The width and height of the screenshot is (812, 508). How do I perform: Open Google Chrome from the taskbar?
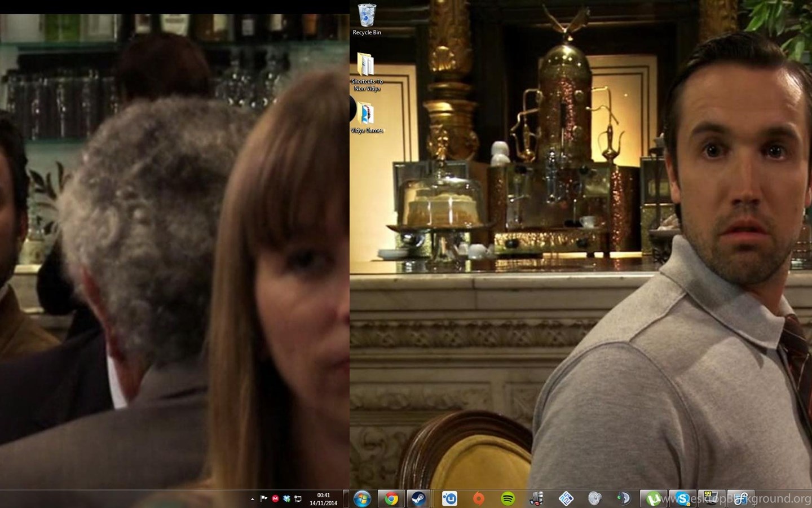coord(391,499)
